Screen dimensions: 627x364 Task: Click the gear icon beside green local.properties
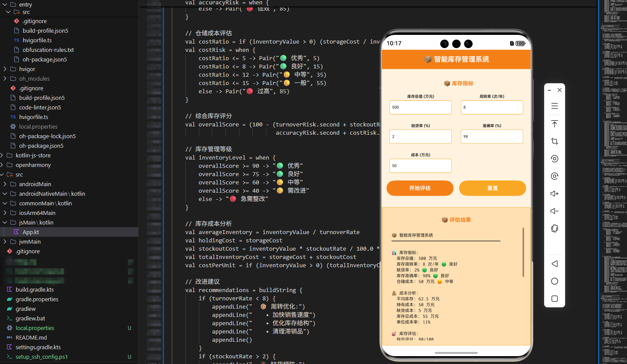10,328
